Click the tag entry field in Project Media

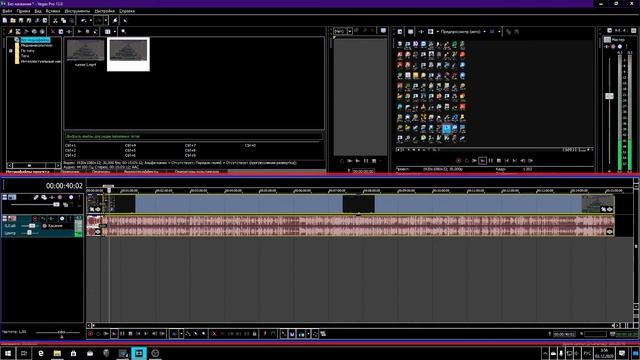[x=194, y=136]
